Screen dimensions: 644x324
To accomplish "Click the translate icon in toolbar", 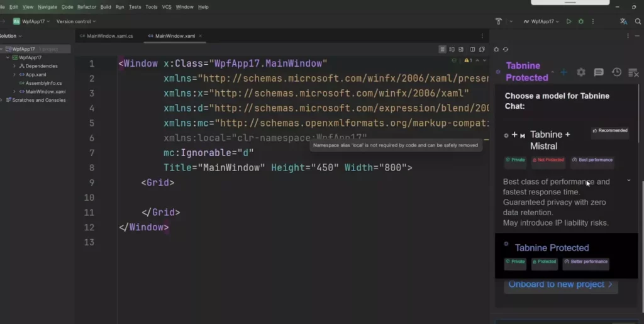I will point(623,21).
